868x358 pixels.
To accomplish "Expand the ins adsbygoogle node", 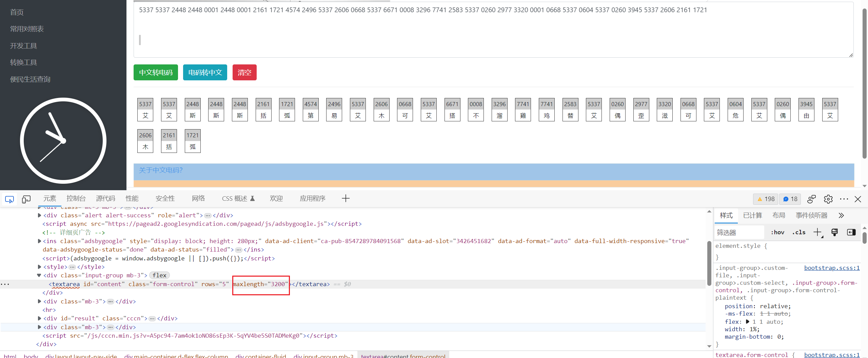I will pyautogui.click(x=39, y=241).
